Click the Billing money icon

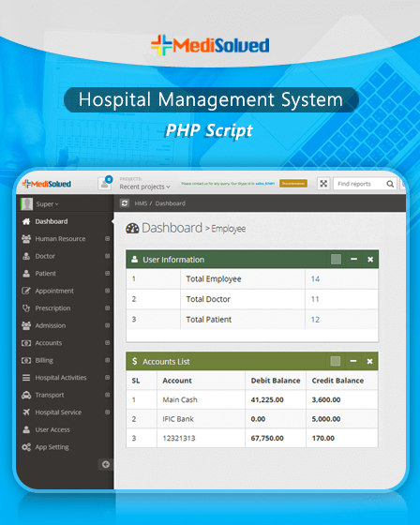26,360
